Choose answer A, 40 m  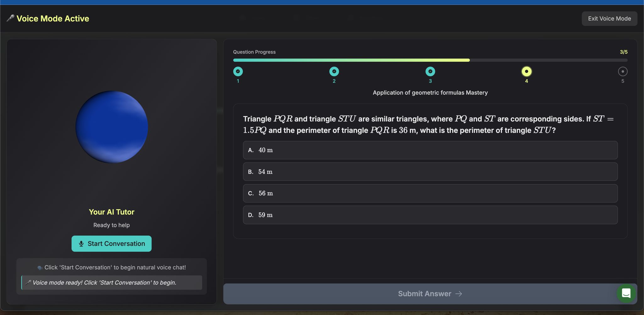[x=430, y=150]
